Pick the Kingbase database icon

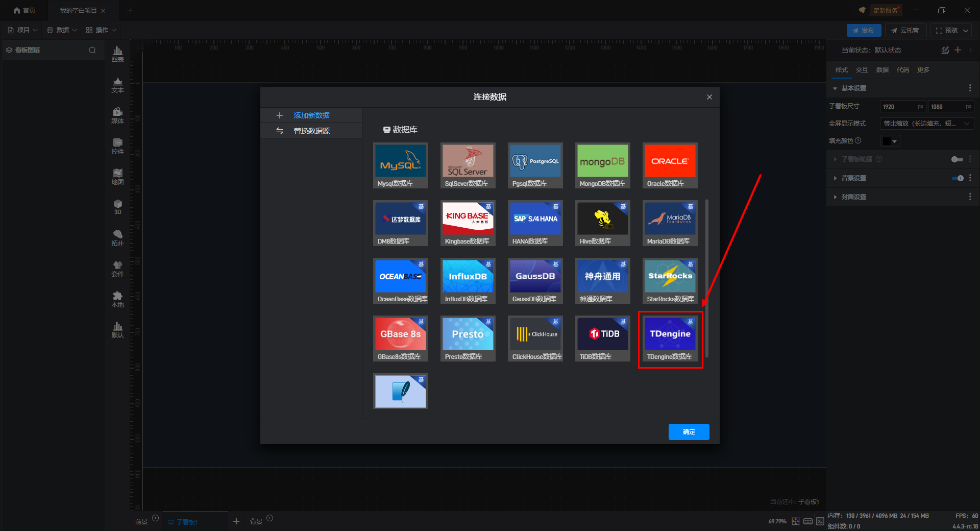coord(468,223)
